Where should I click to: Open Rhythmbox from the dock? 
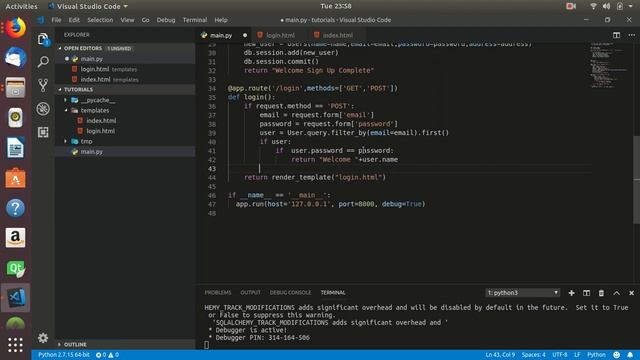pyautogui.click(x=16, y=118)
